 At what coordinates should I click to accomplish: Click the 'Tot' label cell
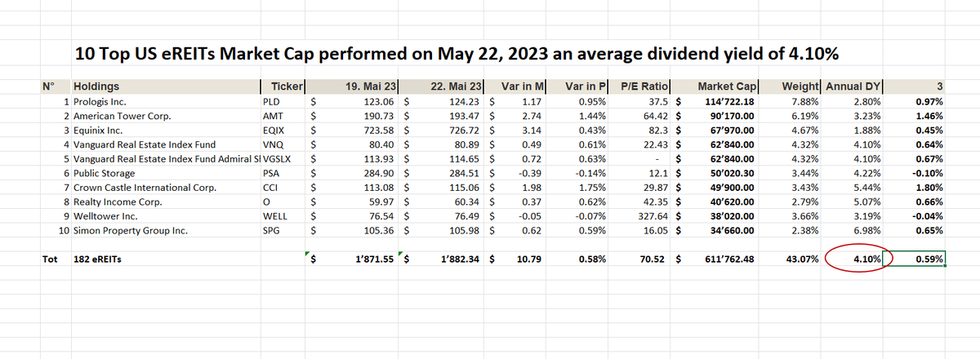[x=56, y=259]
